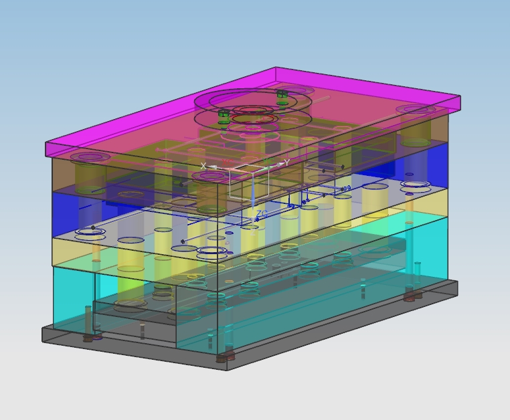
Task: Click the red XC axis label
Action: coord(228,163)
